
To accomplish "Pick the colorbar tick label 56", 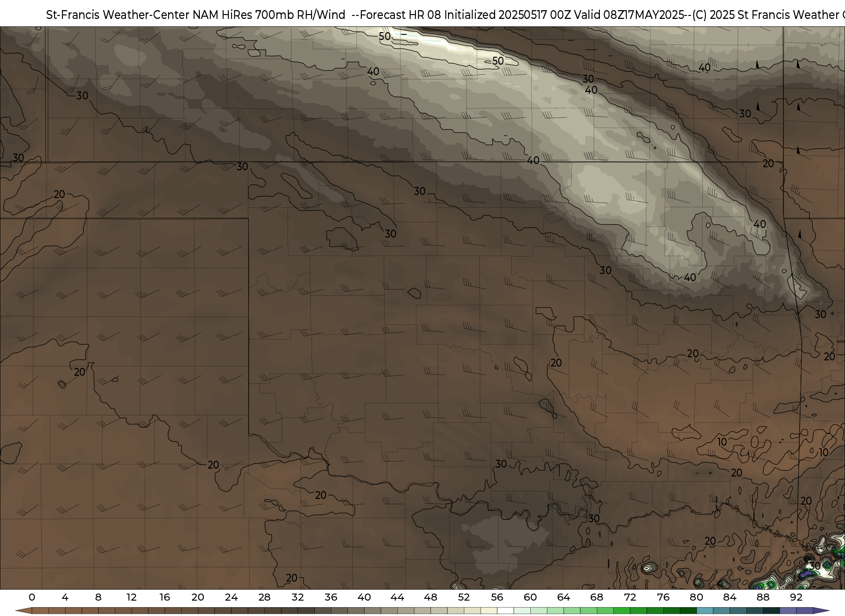I will tap(497, 597).
